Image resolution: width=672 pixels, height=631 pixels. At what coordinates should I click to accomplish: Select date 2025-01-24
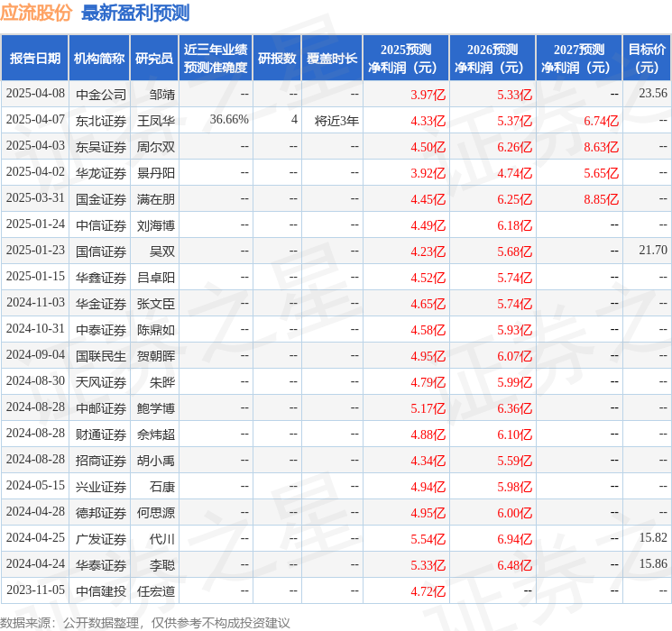coord(35,224)
